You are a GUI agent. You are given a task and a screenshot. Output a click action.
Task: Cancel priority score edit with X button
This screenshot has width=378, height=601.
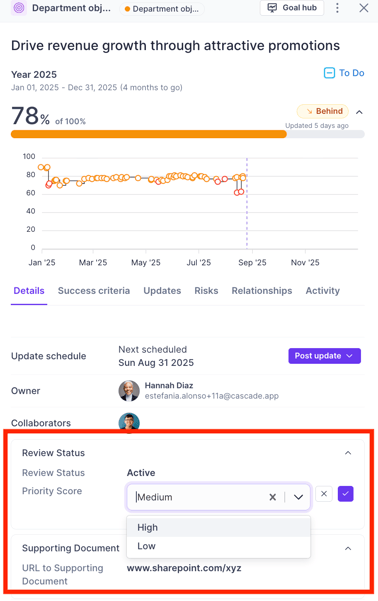(324, 494)
